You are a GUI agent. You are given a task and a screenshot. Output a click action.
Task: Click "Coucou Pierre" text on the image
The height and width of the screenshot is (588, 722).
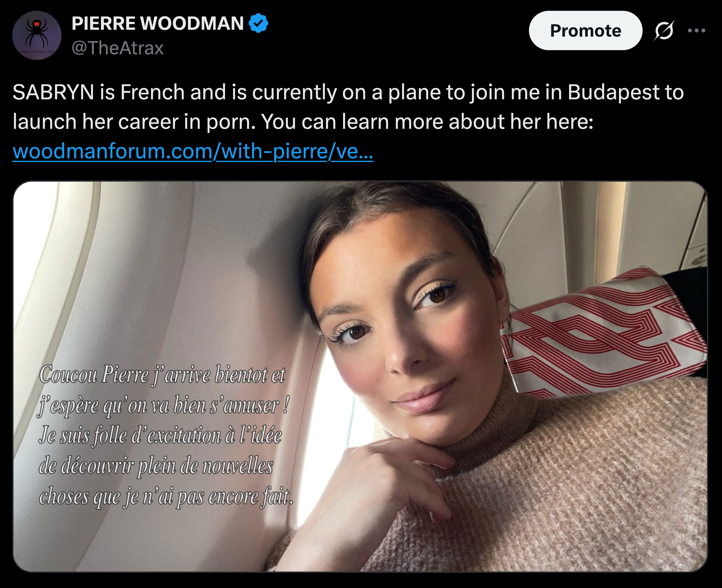click(x=94, y=375)
